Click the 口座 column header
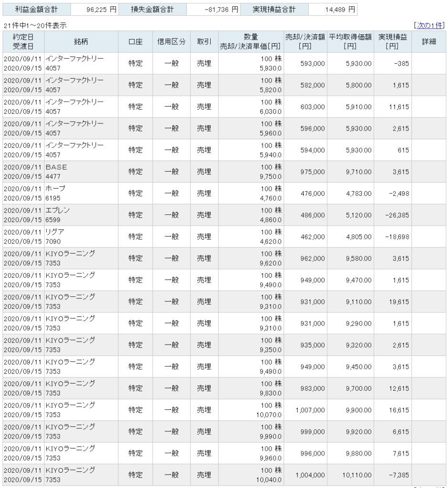 click(135, 42)
